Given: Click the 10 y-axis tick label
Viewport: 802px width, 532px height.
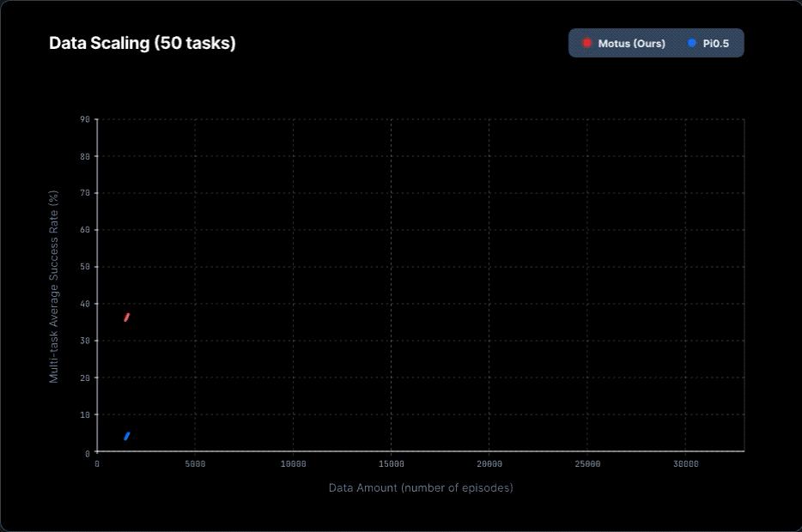Looking at the screenshot, I should [85, 414].
